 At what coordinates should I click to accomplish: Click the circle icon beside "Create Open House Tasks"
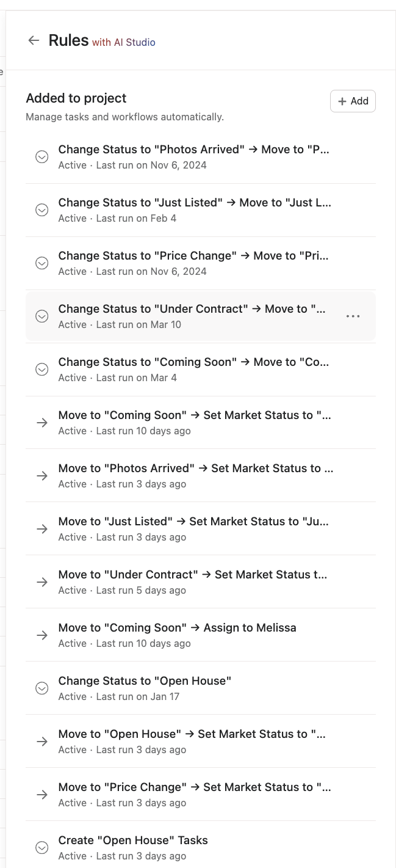pyautogui.click(x=41, y=848)
